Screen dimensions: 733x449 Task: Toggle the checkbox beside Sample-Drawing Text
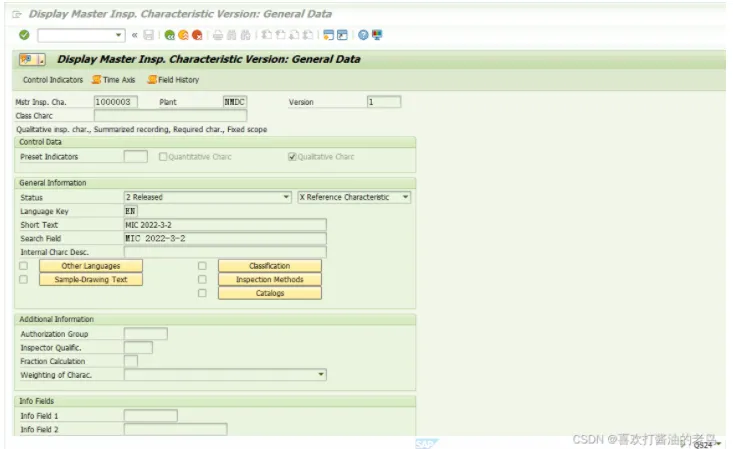[23, 279]
